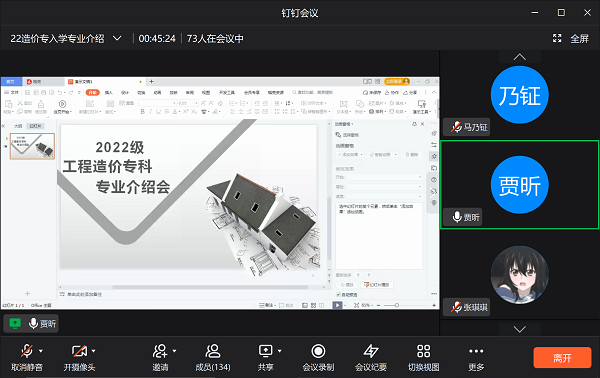Viewport: 600px width, 378px height.
Task: Click the 邀请 invite icon
Action: (160, 351)
